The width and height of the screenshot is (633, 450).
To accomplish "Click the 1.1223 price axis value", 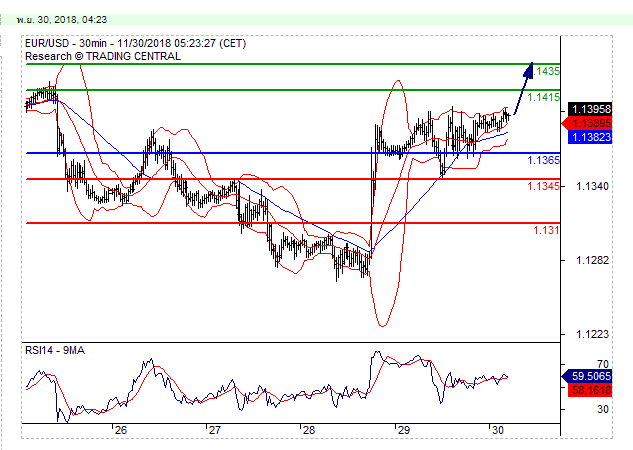I will [x=592, y=334].
